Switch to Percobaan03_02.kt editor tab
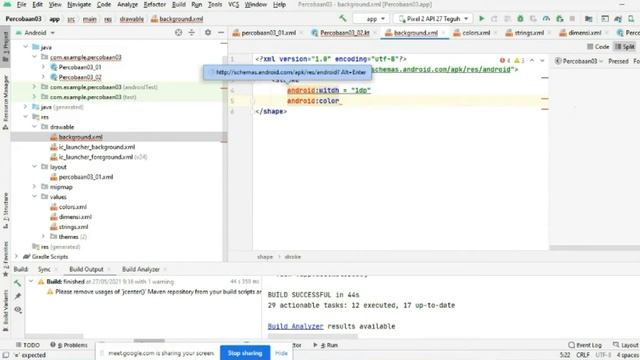This screenshot has width=640, height=360. (x=344, y=33)
